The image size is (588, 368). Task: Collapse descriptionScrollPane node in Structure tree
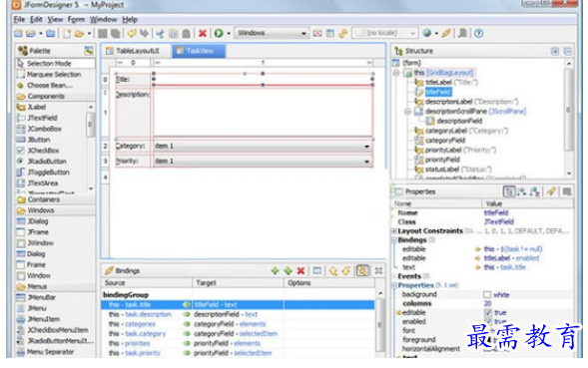pyautogui.click(x=407, y=112)
